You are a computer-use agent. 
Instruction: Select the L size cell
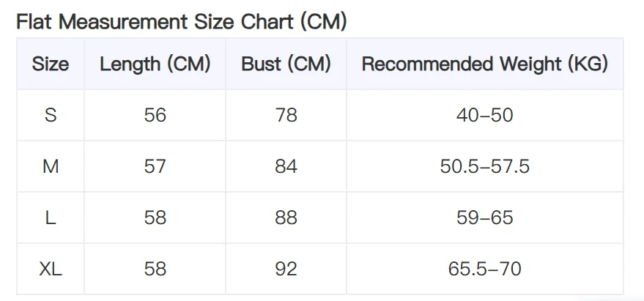coord(51,218)
